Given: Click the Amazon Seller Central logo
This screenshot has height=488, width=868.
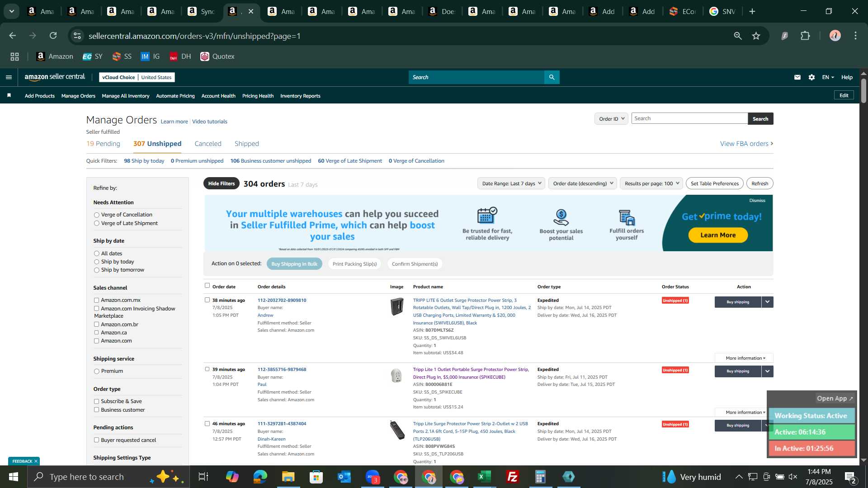Looking at the screenshot, I should pos(55,77).
